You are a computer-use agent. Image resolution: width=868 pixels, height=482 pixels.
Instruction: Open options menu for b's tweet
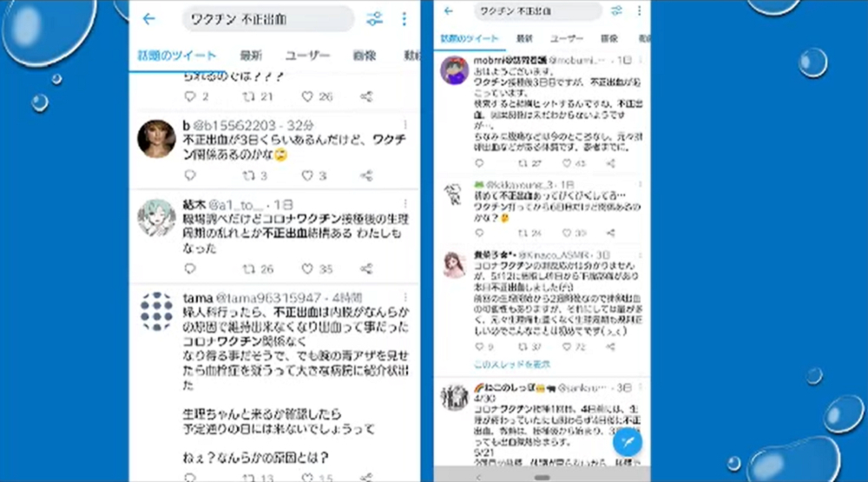click(x=405, y=125)
